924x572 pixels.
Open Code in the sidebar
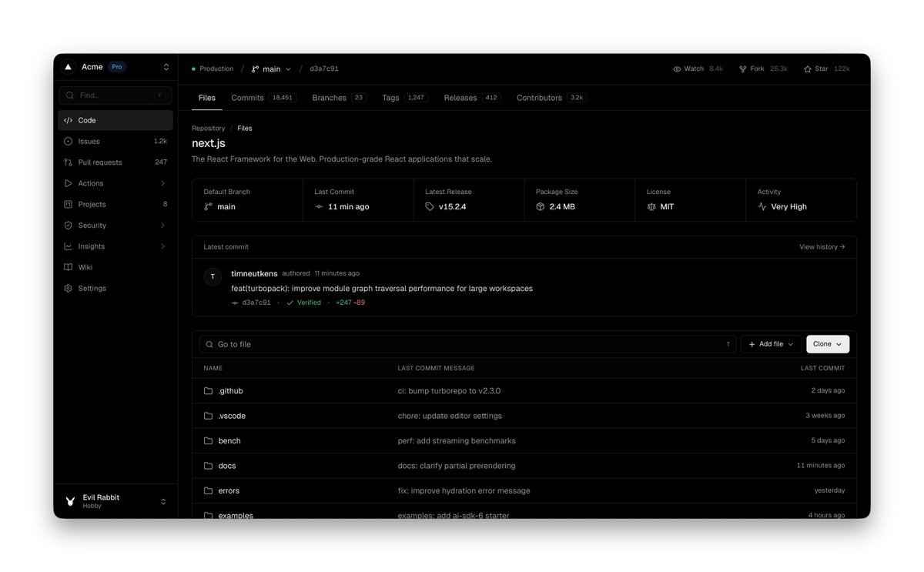click(115, 120)
